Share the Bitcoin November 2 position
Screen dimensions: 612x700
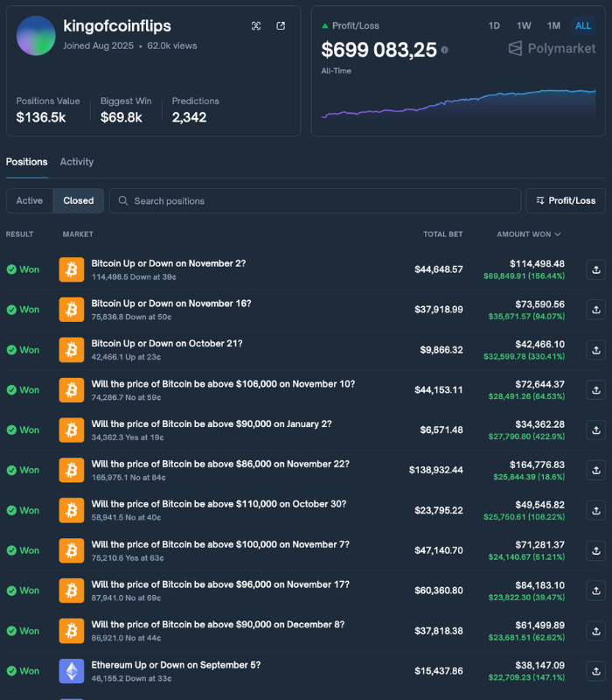point(595,269)
